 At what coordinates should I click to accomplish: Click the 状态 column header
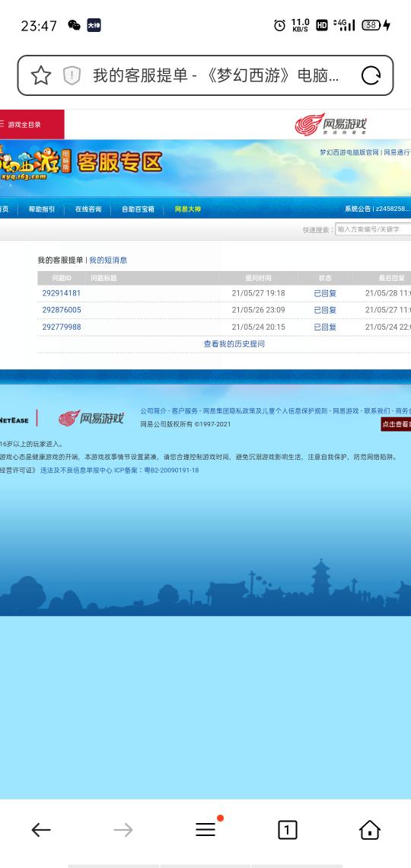pyautogui.click(x=325, y=278)
